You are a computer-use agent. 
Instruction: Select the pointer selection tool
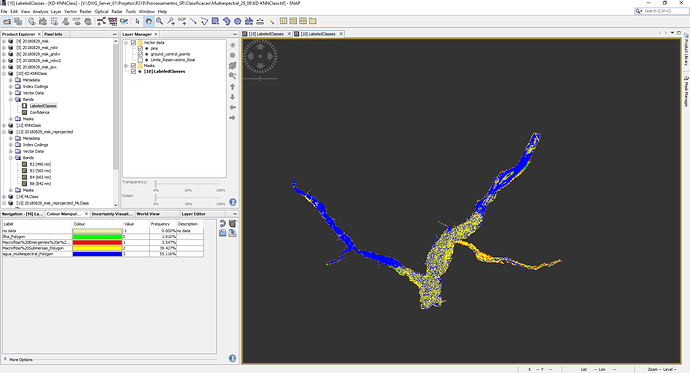[137, 21]
